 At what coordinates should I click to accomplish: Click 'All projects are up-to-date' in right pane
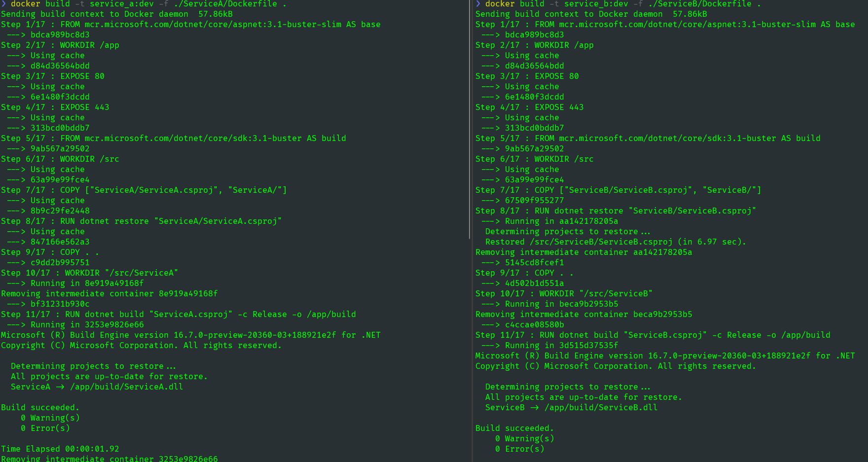click(584, 397)
